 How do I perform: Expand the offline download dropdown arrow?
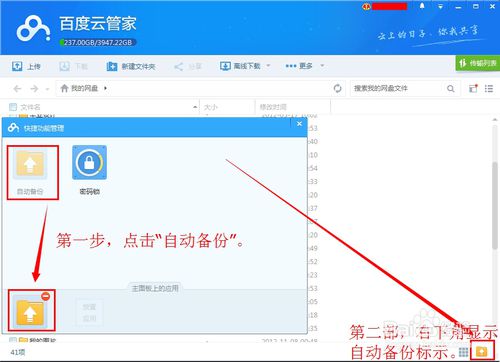pos(268,66)
